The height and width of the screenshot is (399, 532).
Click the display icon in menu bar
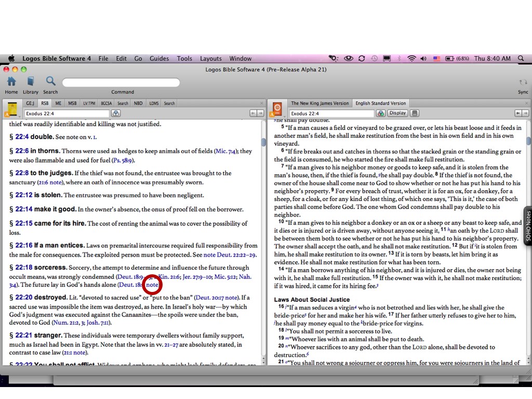point(387,58)
